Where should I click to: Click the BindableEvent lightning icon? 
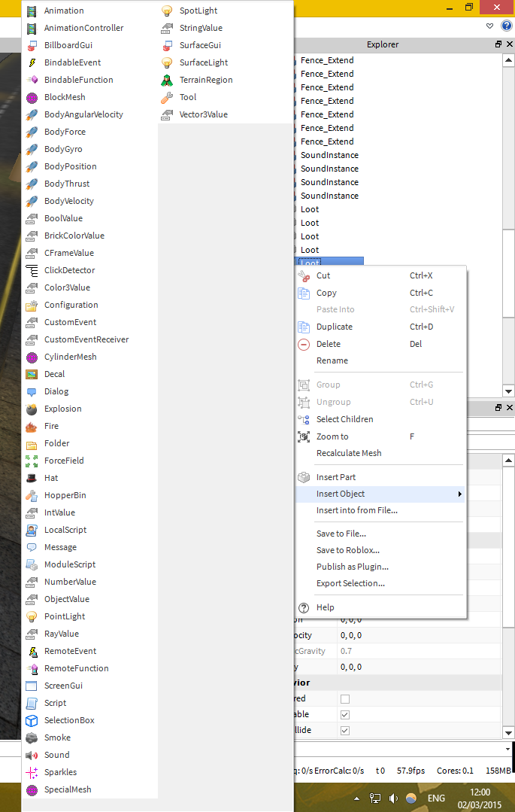[32, 62]
